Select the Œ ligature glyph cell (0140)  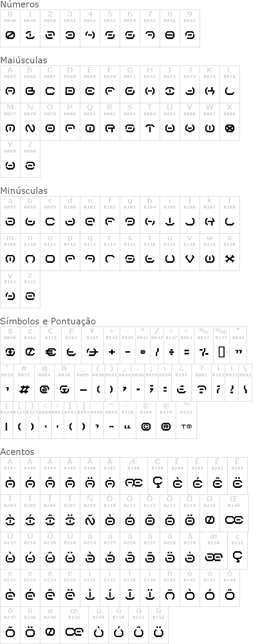pyautogui.click(x=234, y=513)
